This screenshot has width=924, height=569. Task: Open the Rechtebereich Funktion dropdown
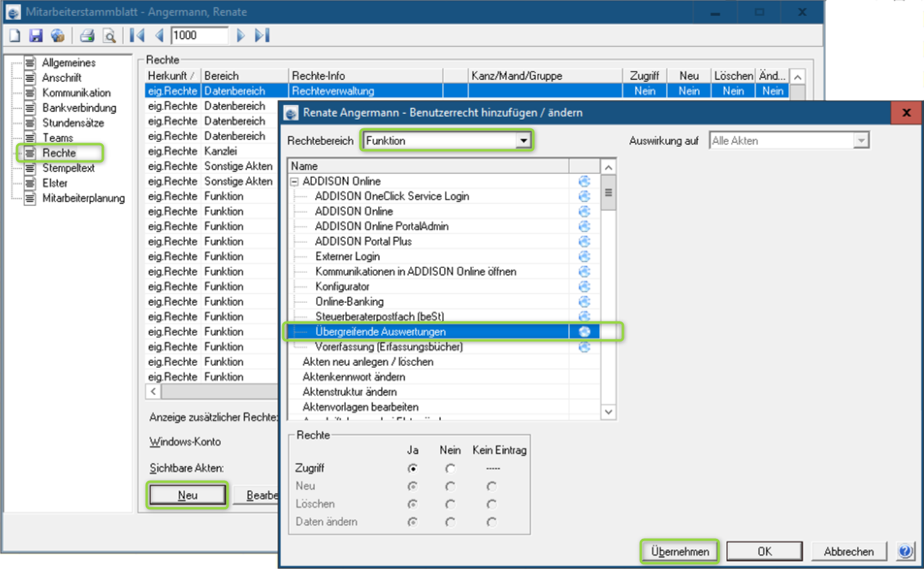pos(523,141)
